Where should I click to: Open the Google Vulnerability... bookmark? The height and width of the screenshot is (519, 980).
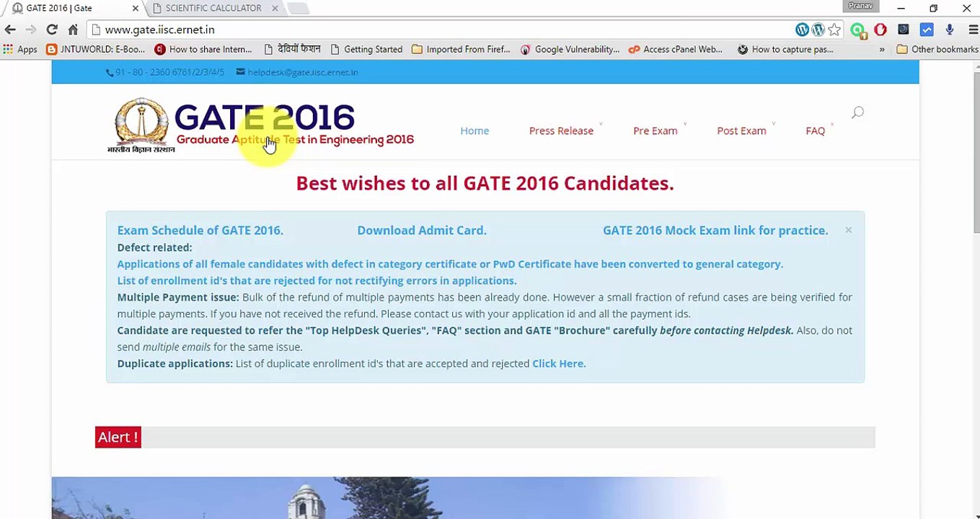pos(570,49)
